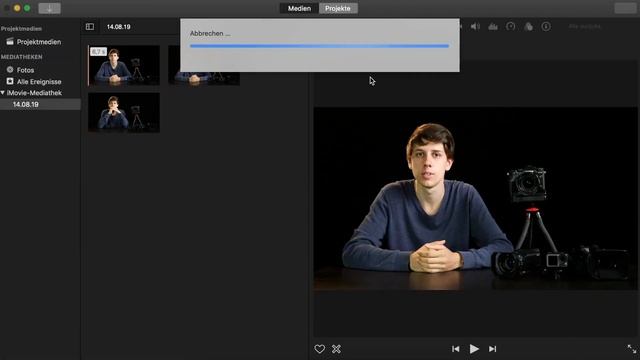Switch to the Projekte tab

click(338, 8)
